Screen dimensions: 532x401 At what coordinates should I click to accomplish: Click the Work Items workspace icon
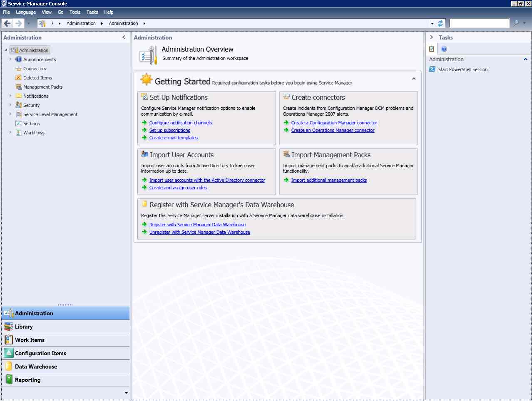click(x=9, y=340)
